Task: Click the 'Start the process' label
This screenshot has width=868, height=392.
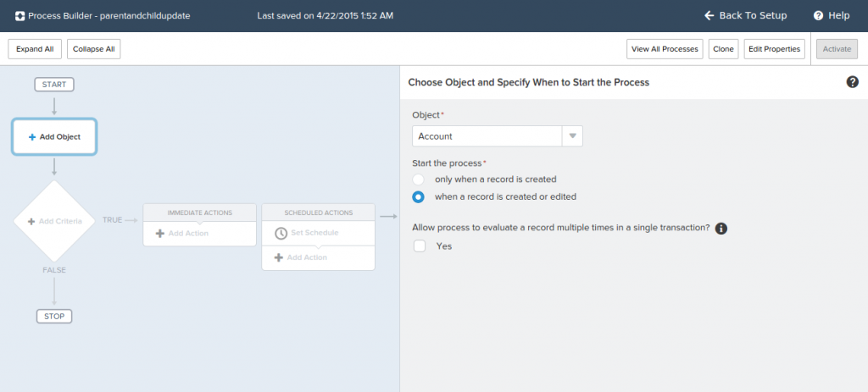Action: [448, 163]
